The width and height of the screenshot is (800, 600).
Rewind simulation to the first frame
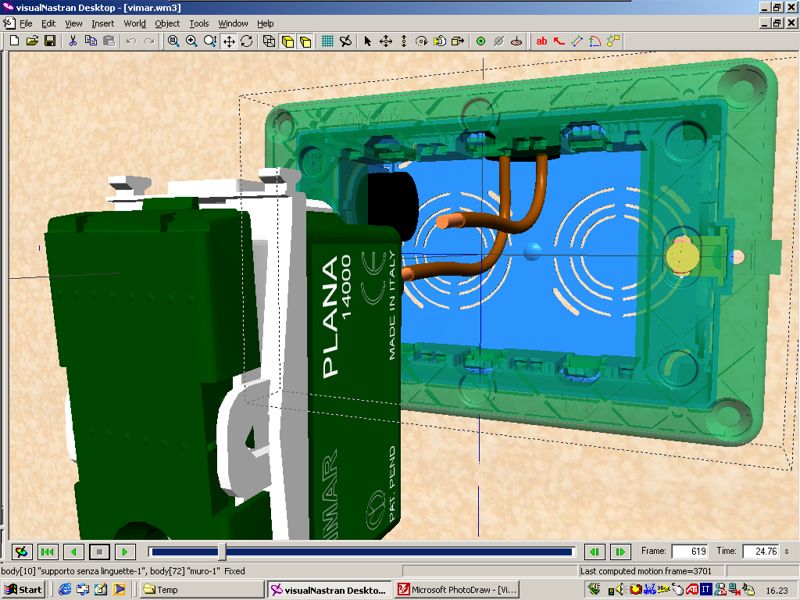point(47,552)
